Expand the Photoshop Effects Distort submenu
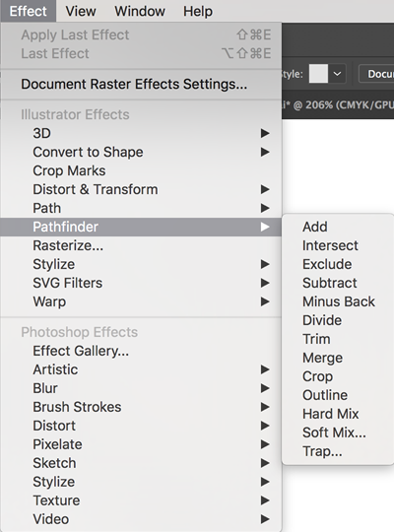 tap(141, 426)
